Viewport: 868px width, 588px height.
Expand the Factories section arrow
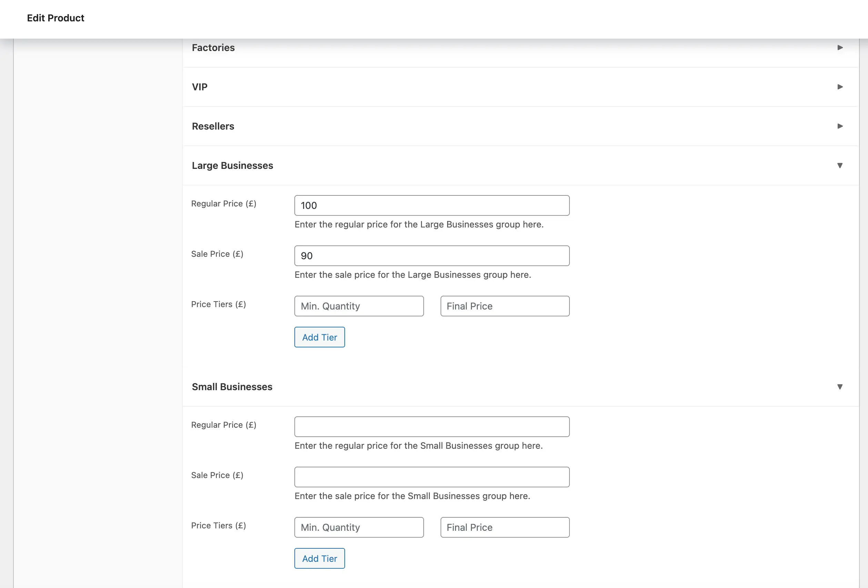tap(840, 48)
